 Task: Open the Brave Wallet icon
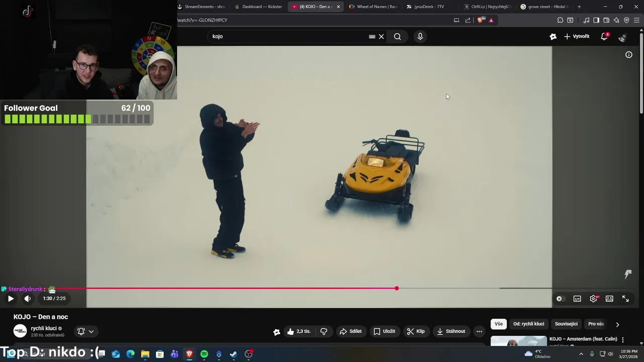pyautogui.click(x=606, y=20)
